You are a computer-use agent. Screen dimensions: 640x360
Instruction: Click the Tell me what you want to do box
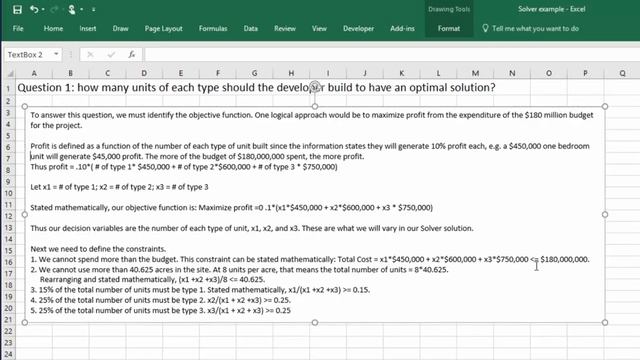coord(535,29)
